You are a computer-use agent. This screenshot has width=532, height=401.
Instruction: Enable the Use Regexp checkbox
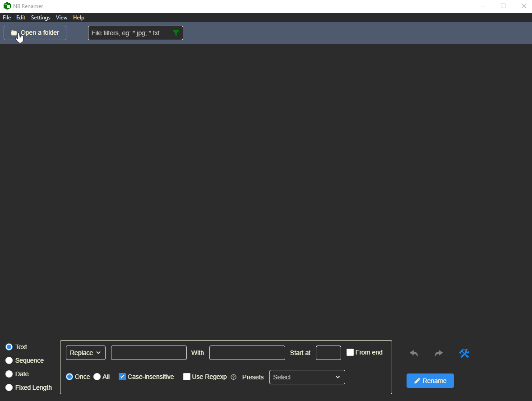coord(187,377)
